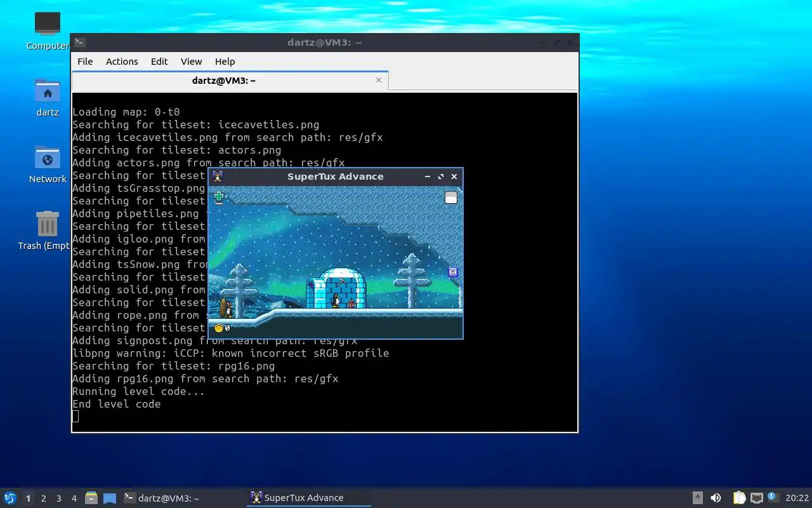Click the 20:22 clock in the taskbar
Image resolution: width=812 pixels, height=508 pixels.
pos(797,498)
